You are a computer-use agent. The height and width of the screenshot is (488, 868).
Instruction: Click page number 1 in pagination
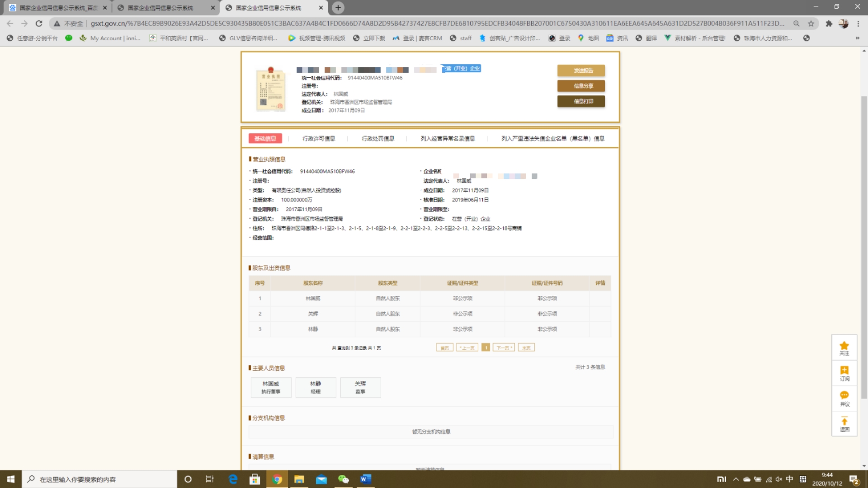[486, 347]
